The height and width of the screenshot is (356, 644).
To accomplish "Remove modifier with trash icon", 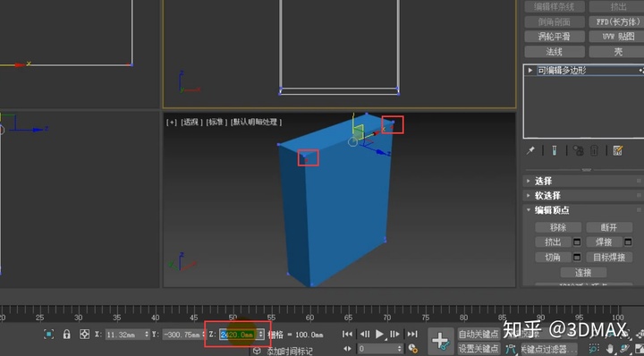I will 594,150.
